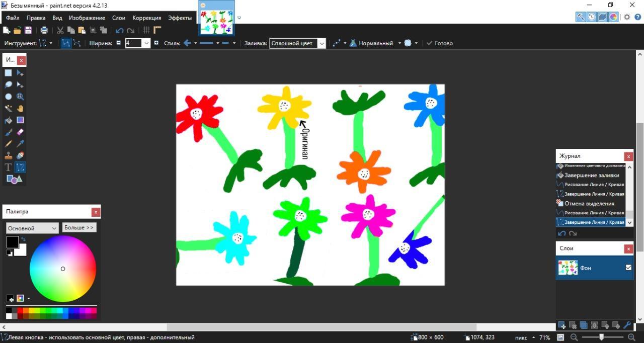Image resolution: width=644 pixels, height=343 pixels.
Task: Click the Redo arrow in top toolbar
Action: (131, 30)
